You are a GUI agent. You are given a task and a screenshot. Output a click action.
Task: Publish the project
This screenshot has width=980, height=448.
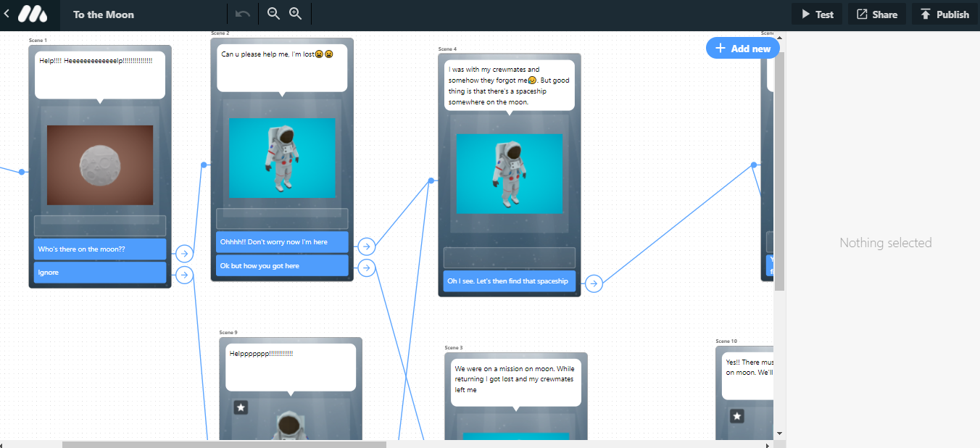coord(944,14)
